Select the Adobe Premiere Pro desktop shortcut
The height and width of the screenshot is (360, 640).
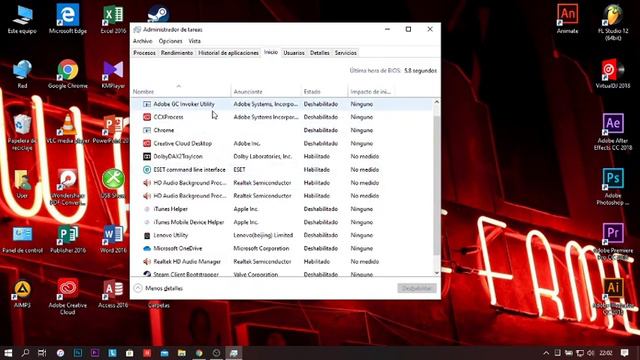pyautogui.click(x=613, y=242)
